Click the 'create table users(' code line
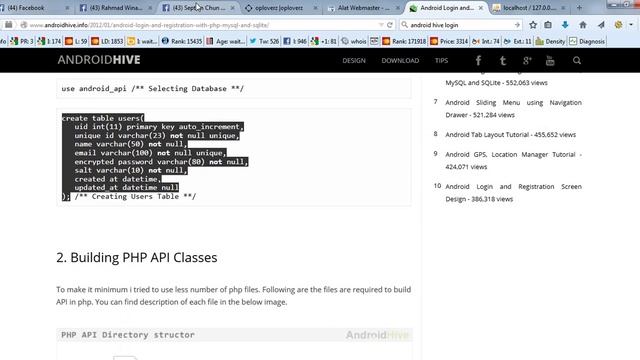The image size is (640, 360). (103, 118)
